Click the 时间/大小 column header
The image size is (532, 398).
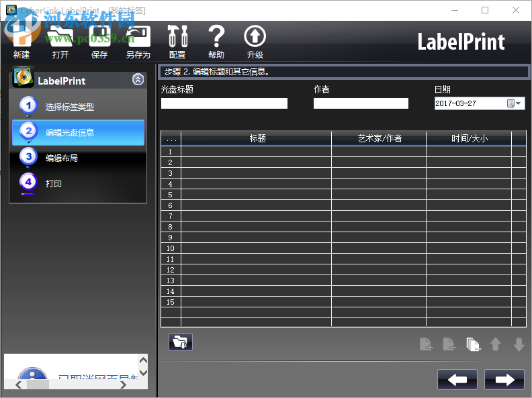[469, 138]
